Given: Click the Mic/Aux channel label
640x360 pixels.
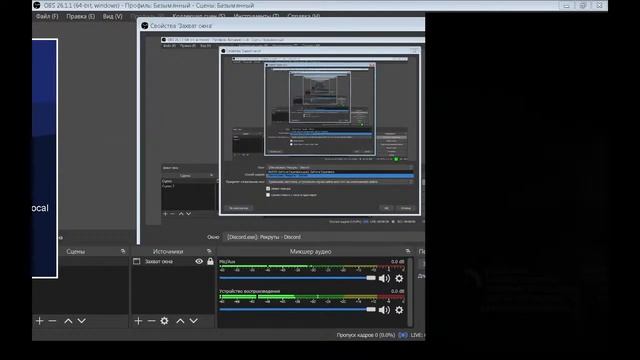Looking at the screenshot, I should 227,262.
